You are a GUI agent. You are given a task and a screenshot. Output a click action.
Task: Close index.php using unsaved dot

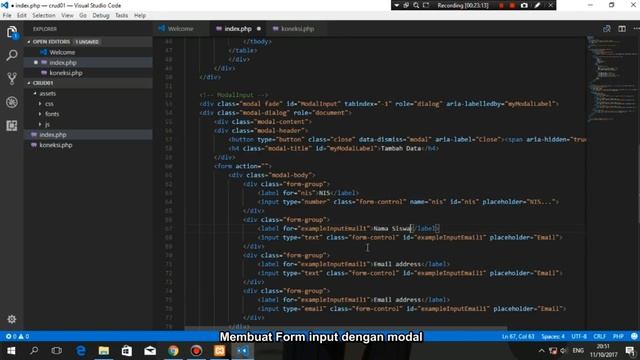click(259, 29)
